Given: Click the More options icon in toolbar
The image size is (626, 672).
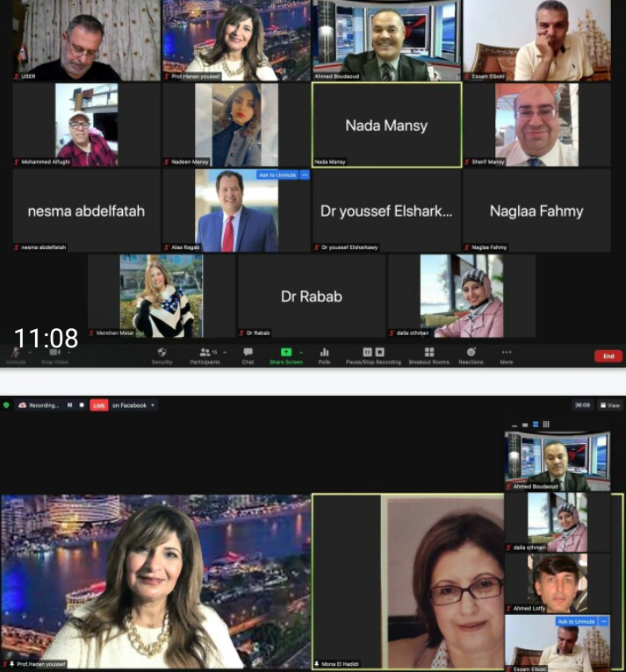Looking at the screenshot, I should 506,354.
